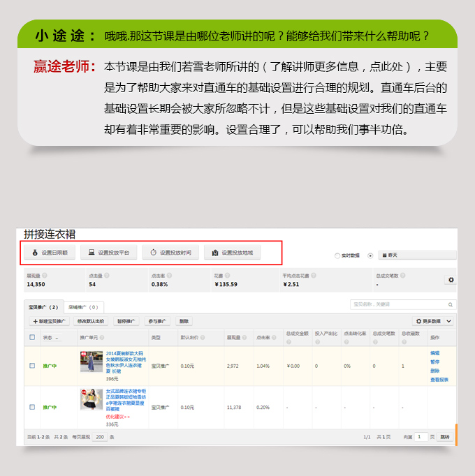Click the per-page 200 input box
The image size is (475, 476).
(100, 437)
